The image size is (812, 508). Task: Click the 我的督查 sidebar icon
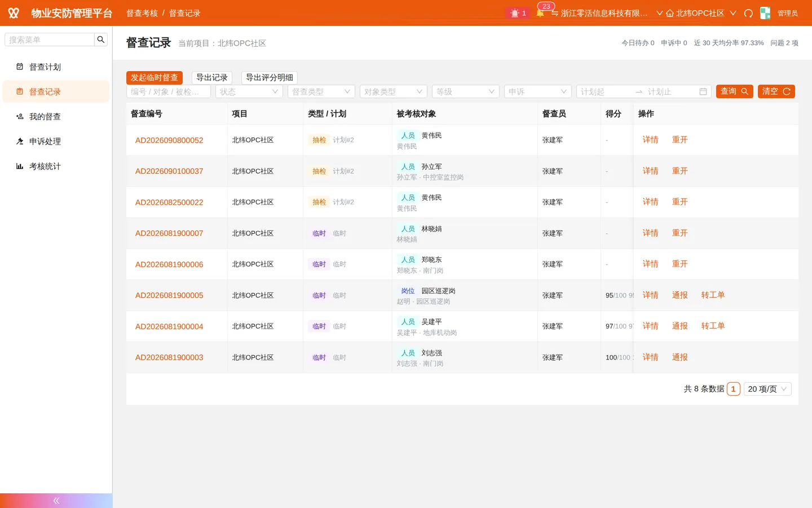pos(20,116)
